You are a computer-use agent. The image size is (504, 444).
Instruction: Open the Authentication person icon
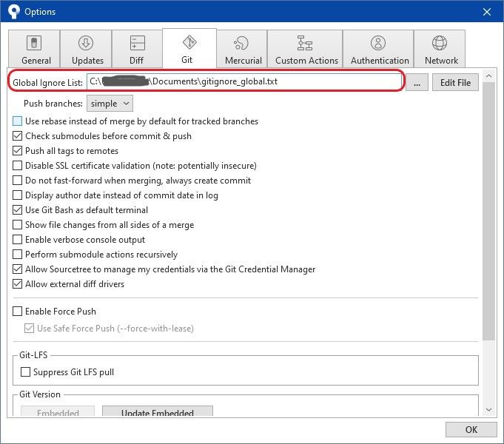(378, 43)
